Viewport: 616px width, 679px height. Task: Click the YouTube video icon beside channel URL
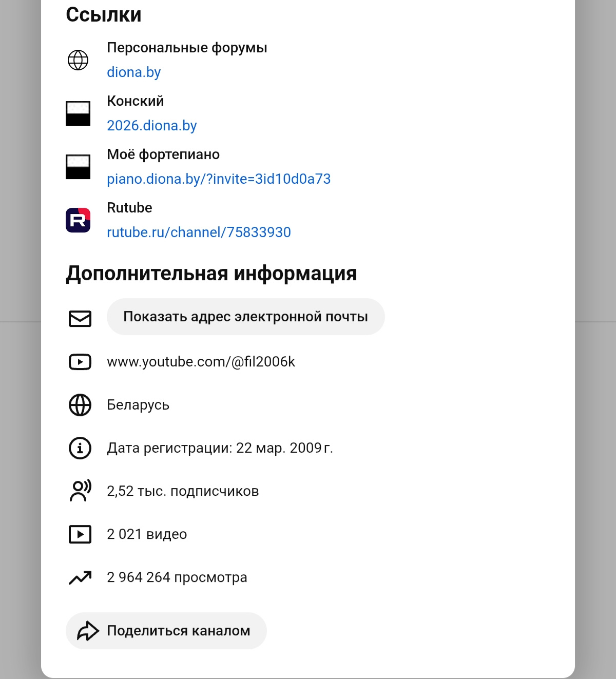(80, 361)
